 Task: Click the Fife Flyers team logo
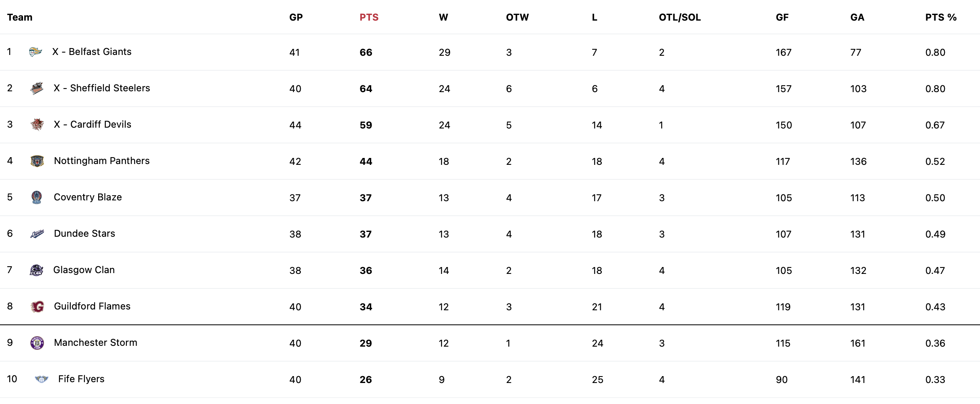click(x=41, y=379)
